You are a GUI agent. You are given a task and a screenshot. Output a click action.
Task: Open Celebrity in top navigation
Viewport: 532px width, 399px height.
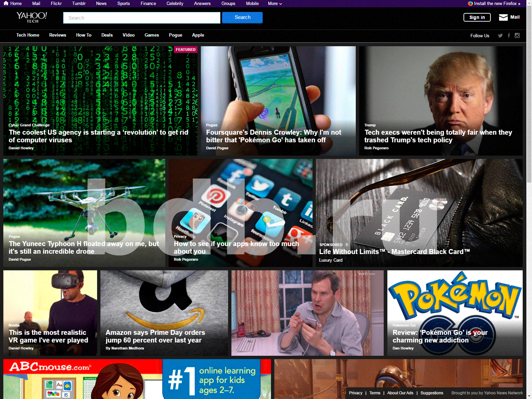click(x=175, y=4)
